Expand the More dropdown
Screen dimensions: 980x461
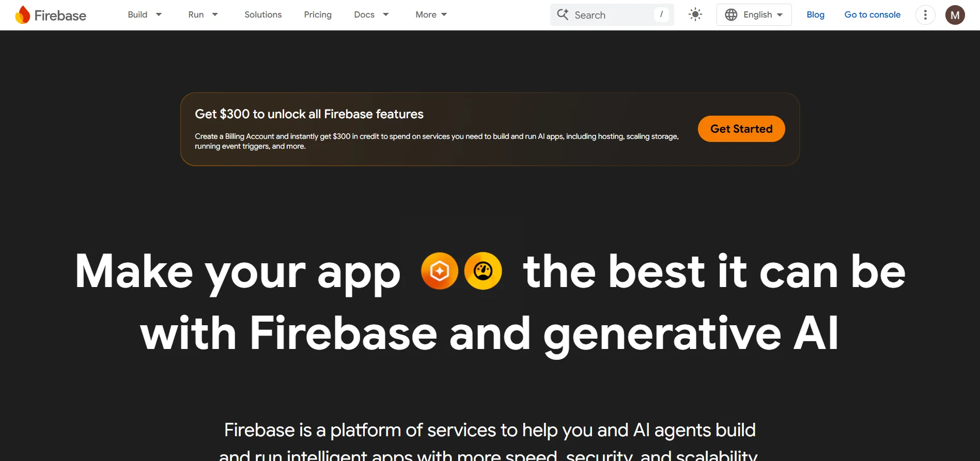point(431,14)
